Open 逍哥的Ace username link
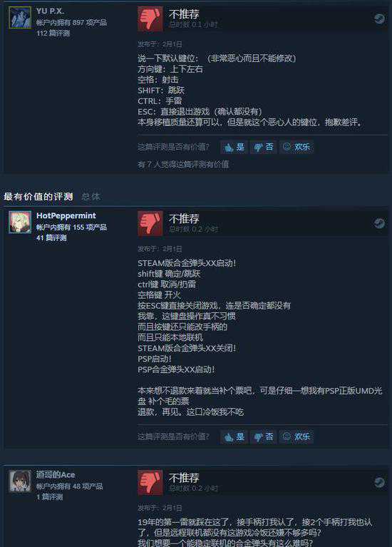This screenshot has width=392, height=547. point(56,475)
